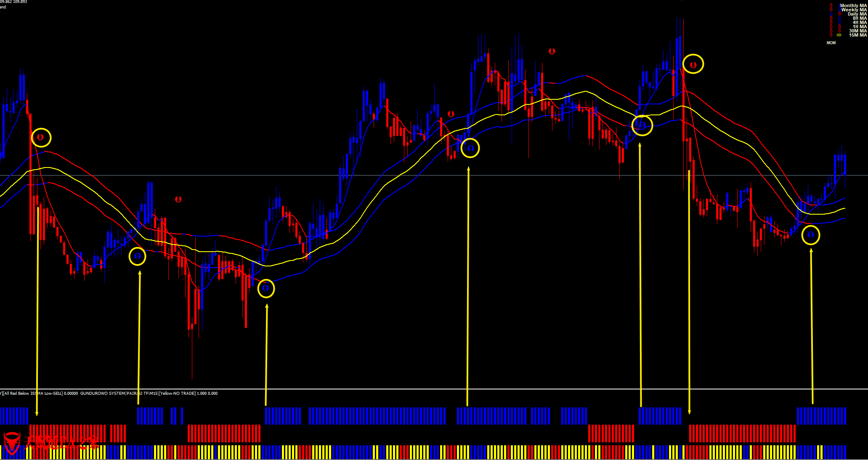Select the 15M MA legend label
Image resolution: width=868 pixels, height=460 pixels.
857,35
